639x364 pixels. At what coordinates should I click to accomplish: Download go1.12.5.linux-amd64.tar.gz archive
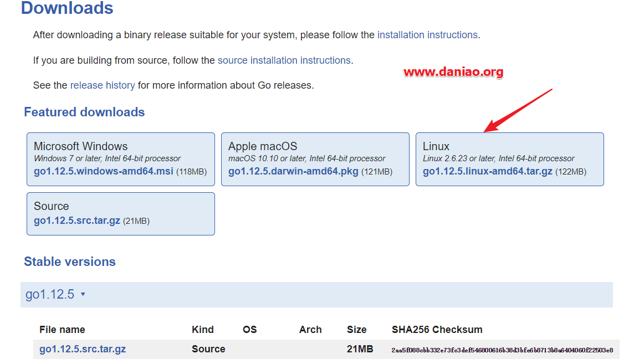pyautogui.click(x=488, y=171)
